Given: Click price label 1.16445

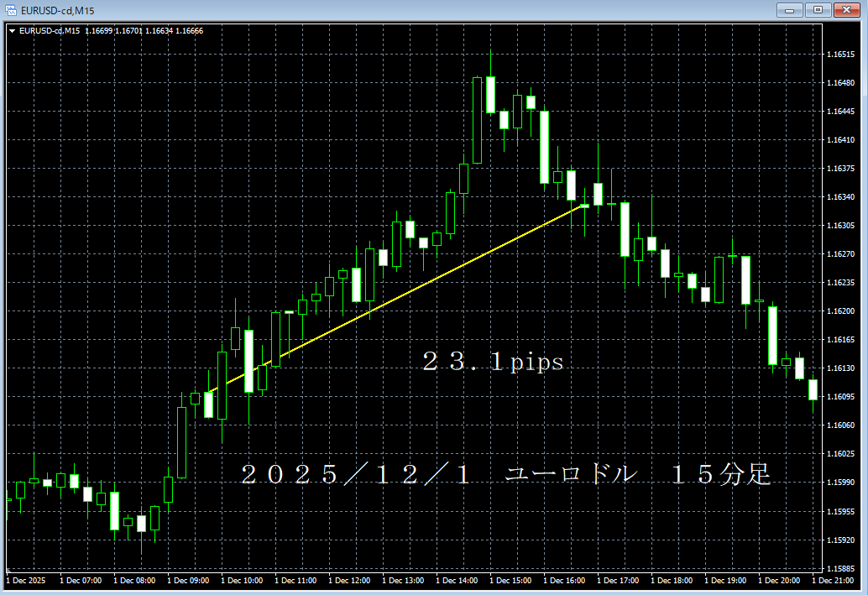Looking at the screenshot, I should (x=840, y=112).
